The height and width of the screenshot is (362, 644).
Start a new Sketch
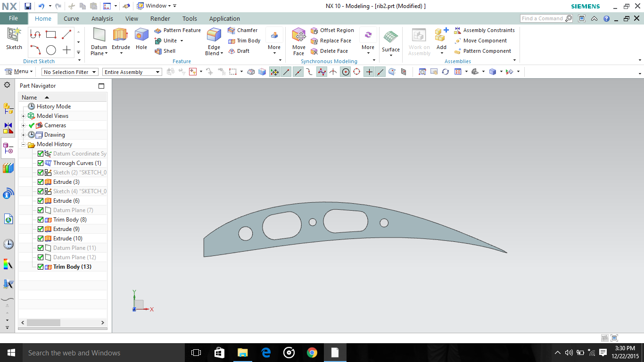coord(14,39)
